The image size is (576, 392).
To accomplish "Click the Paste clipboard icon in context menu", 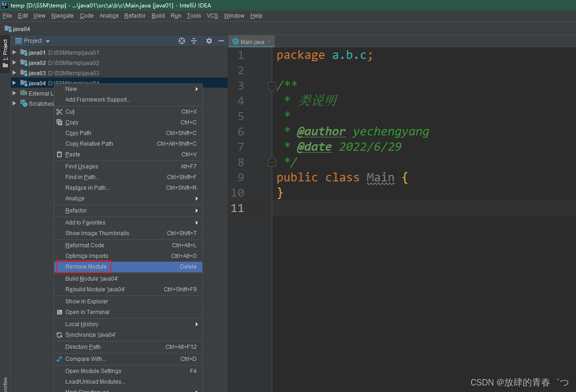I will [x=59, y=154].
